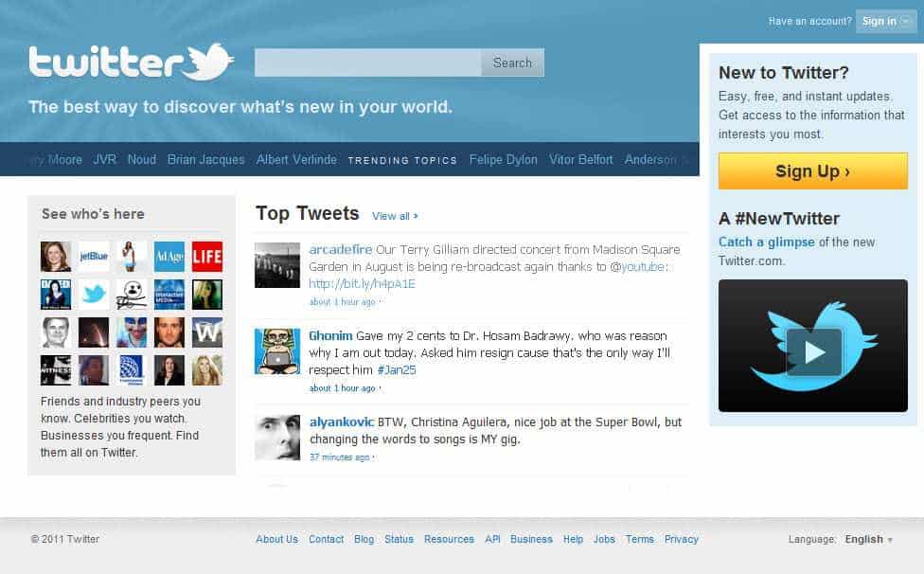
Task: Click the 37 minutes ago timestamp
Action: click(340, 457)
